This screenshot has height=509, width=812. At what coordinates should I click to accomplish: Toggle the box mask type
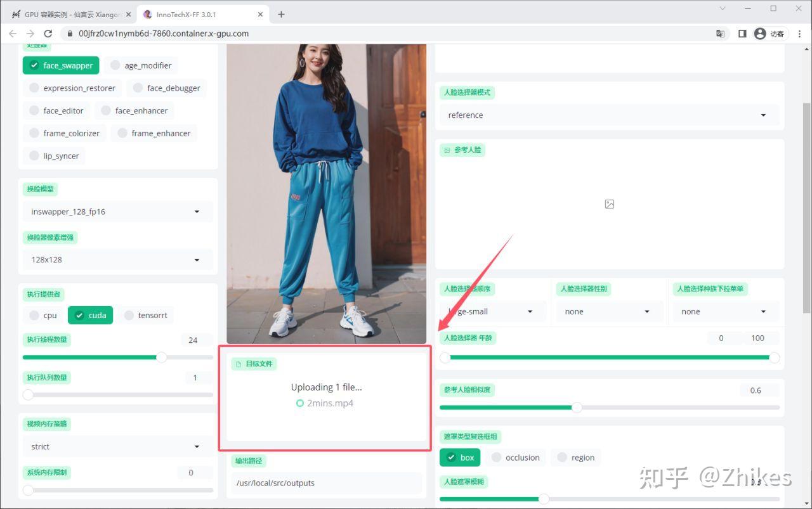click(460, 458)
